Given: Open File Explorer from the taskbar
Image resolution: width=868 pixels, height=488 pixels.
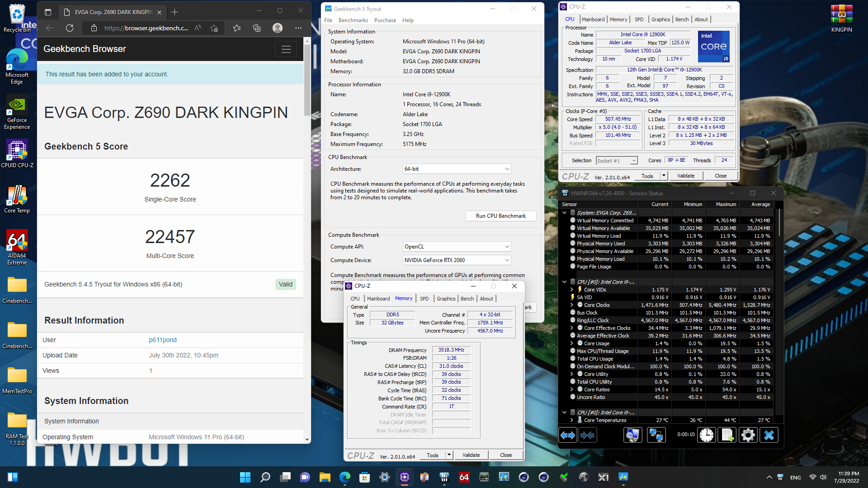Looking at the screenshot, I should pos(325,477).
